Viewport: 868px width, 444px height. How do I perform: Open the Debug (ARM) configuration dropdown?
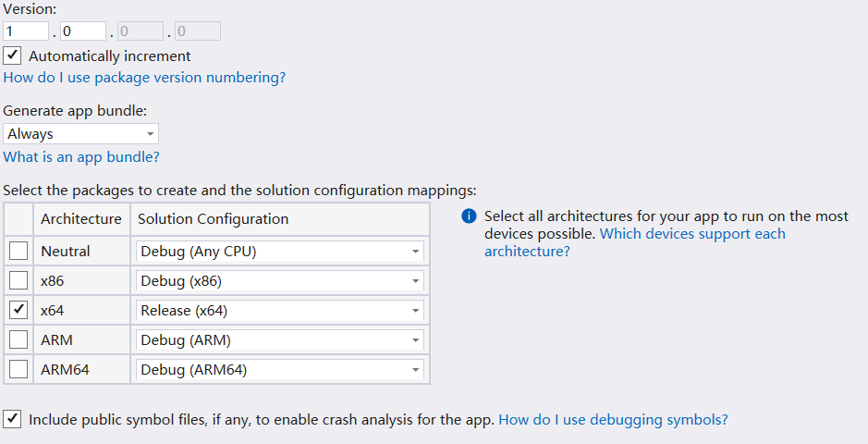(280, 339)
